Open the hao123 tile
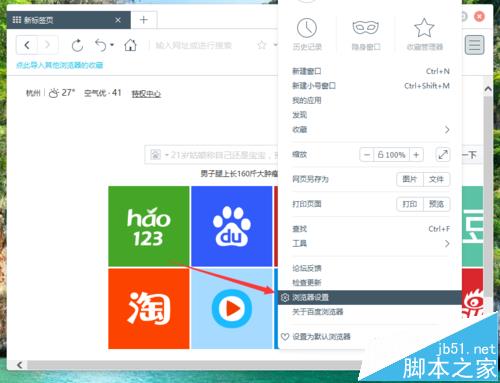 click(149, 226)
